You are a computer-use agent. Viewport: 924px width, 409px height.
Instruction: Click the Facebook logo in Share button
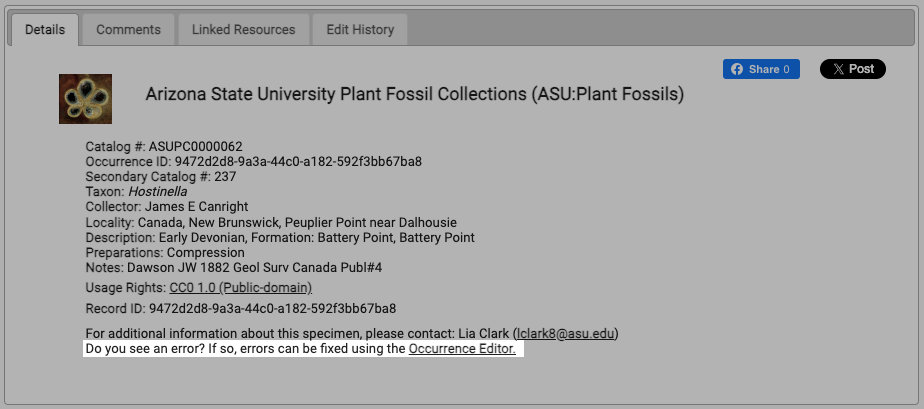point(737,69)
